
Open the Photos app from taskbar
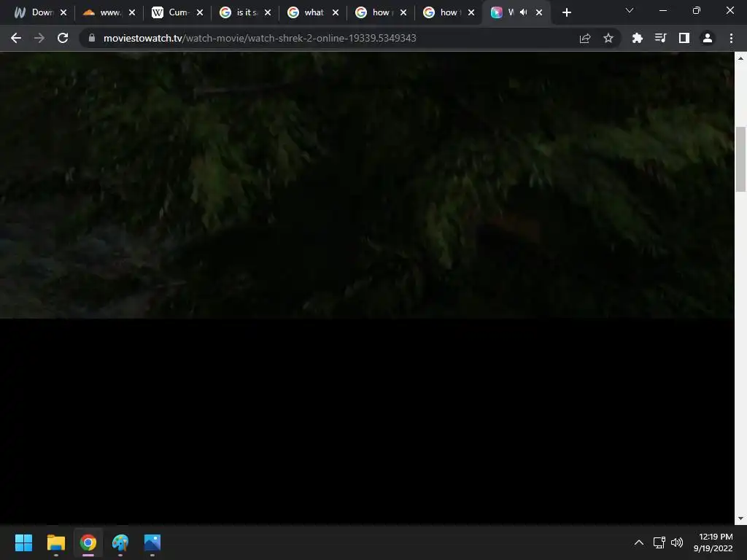(152, 542)
